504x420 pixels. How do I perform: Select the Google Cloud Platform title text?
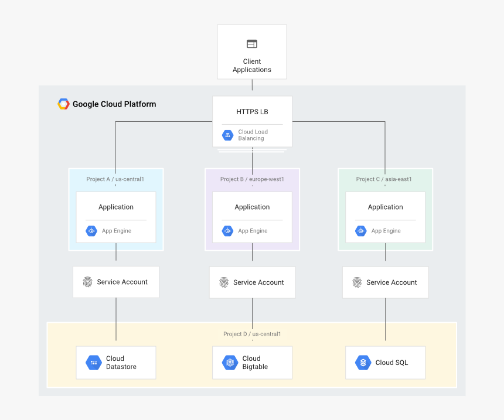(x=114, y=104)
